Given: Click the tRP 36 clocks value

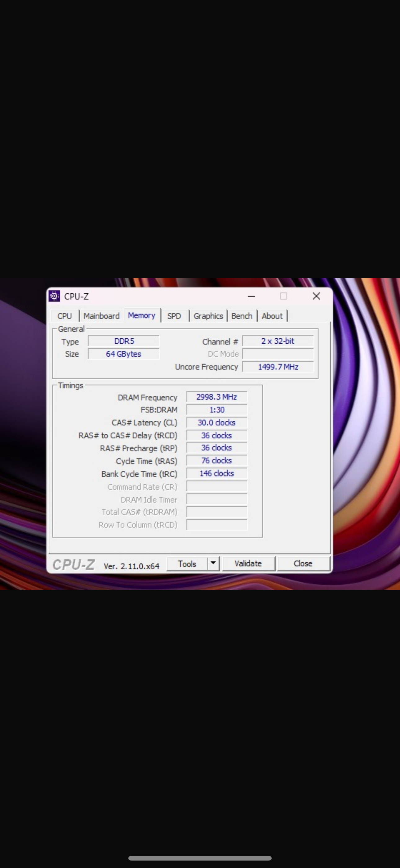Looking at the screenshot, I should pos(217,448).
